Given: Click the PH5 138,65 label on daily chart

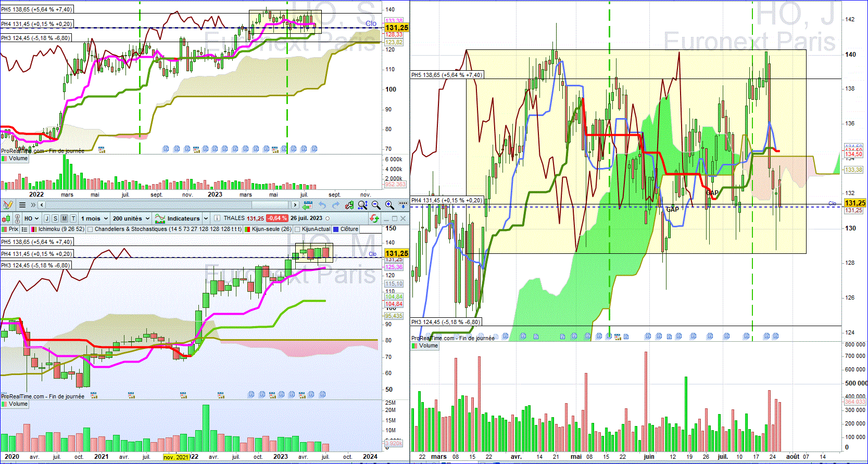Looking at the screenshot, I should [x=447, y=75].
